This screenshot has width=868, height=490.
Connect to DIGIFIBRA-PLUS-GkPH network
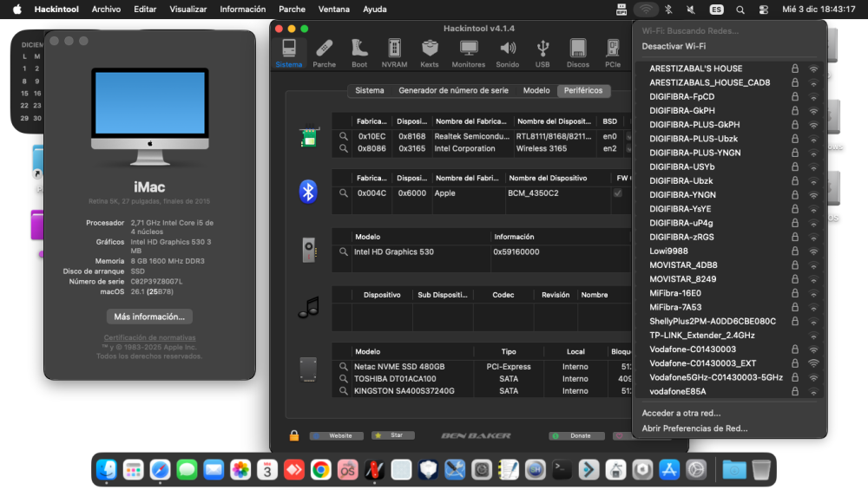pyautogui.click(x=730, y=124)
